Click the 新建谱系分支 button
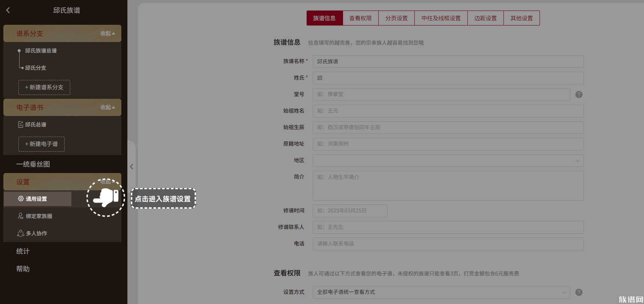This screenshot has height=304, width=644. tap(44, 87)
